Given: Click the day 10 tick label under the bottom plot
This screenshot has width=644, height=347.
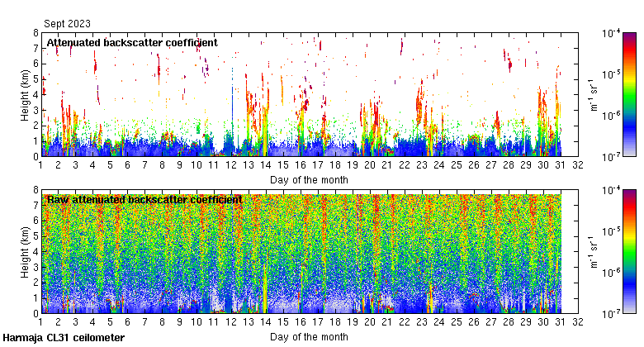Looking at the screenshot, I should (x=197, y=322).
